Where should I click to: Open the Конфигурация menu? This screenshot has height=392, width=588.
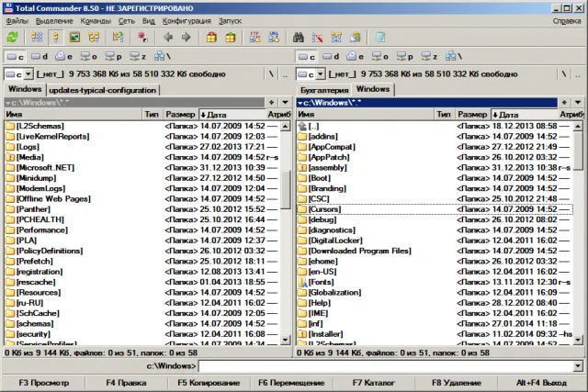pos(187,21)
